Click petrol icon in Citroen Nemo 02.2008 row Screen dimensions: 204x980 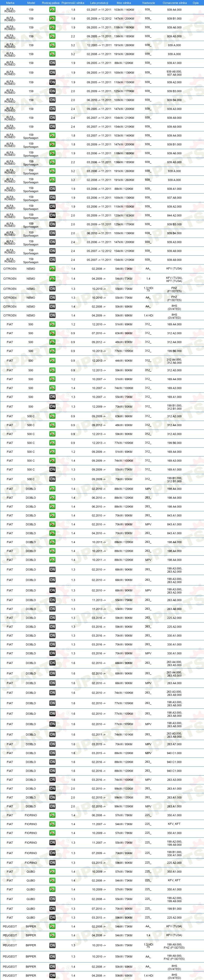click(x=52, y=269)
